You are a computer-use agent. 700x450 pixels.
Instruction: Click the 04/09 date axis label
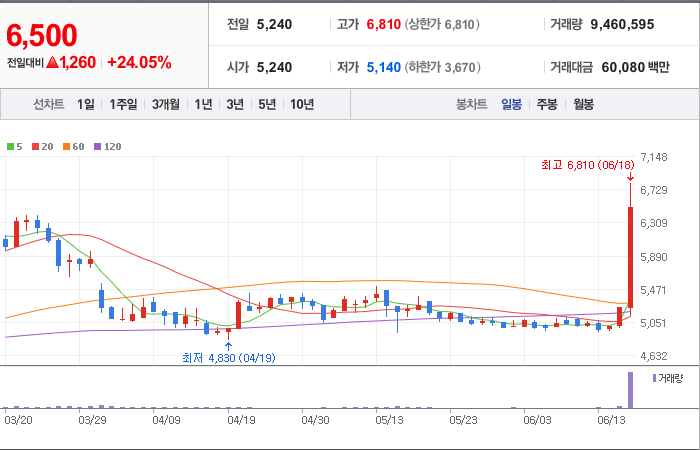166,420
